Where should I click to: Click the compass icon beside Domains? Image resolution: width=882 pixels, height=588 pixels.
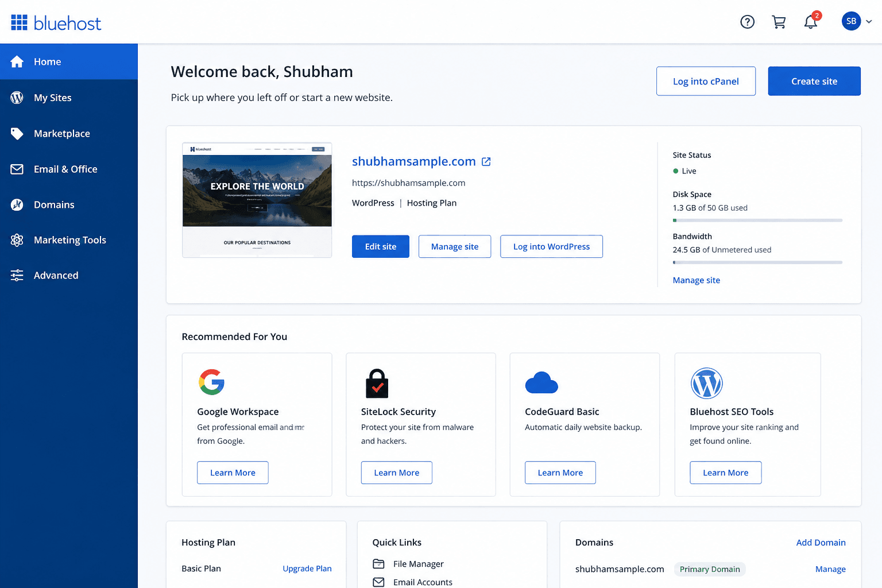pos(17,204)
